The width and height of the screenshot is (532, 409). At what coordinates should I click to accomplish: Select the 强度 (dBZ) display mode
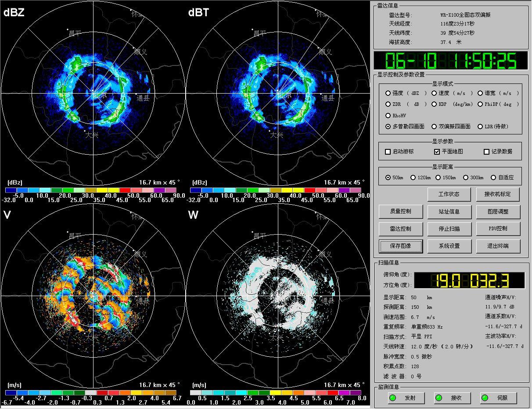point(388,93)
